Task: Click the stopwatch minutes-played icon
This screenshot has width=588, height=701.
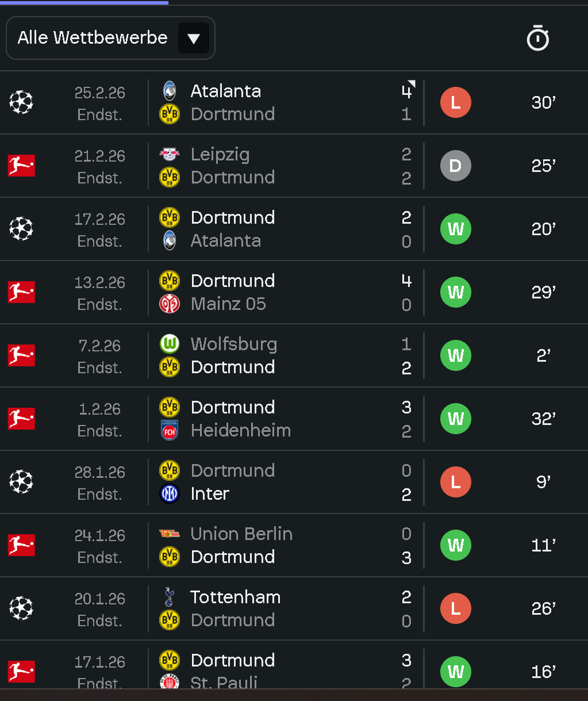Action: [x=538, y=39]
